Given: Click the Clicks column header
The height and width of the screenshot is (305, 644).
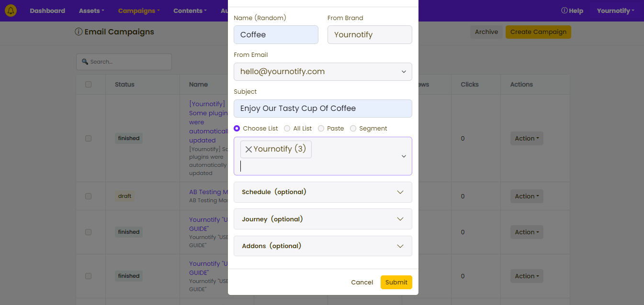Looking at the screenshot, I should click(x=470, y=85).
